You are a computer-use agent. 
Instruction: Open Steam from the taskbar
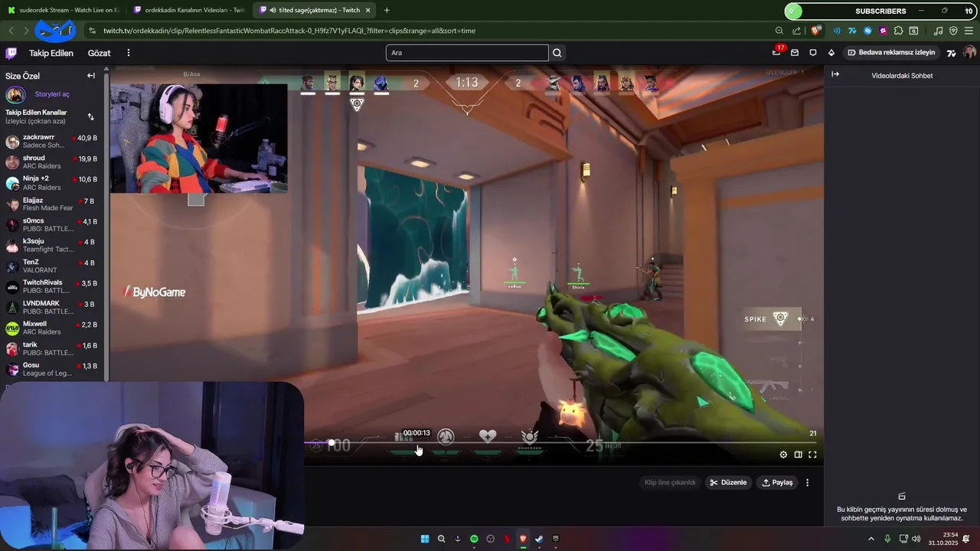(x=539, y=539)
